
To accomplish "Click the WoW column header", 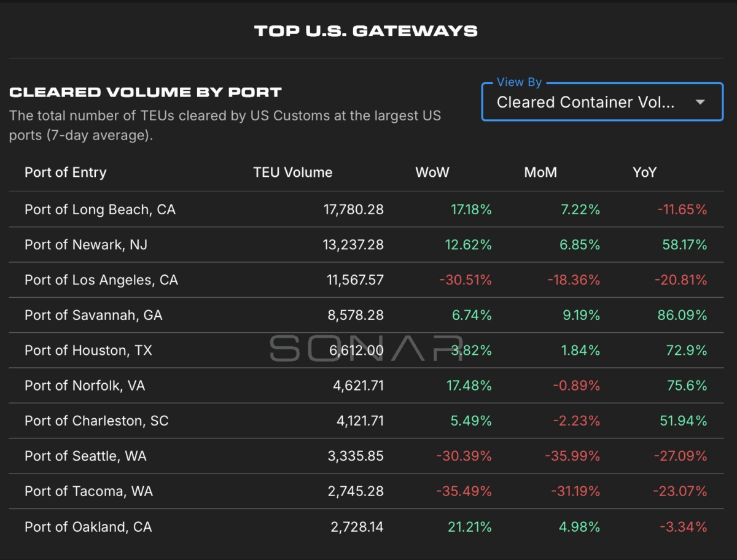I will (432, 173).
